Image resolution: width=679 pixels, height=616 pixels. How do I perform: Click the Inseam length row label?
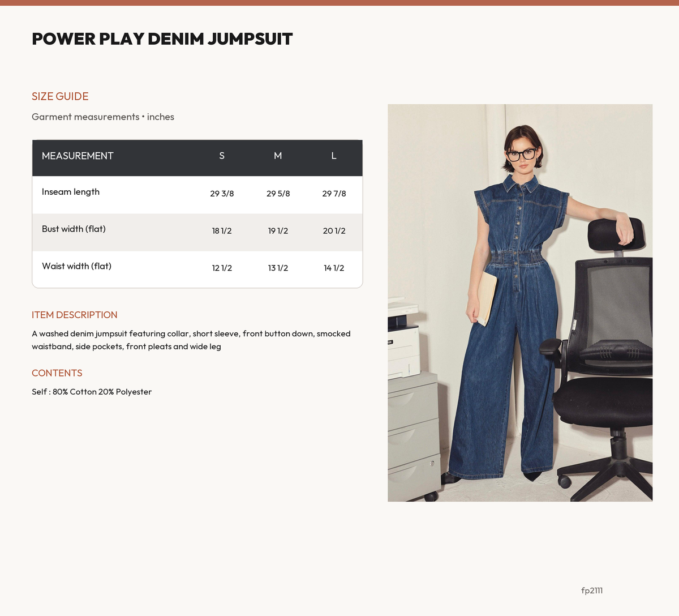tap(71, 192)
